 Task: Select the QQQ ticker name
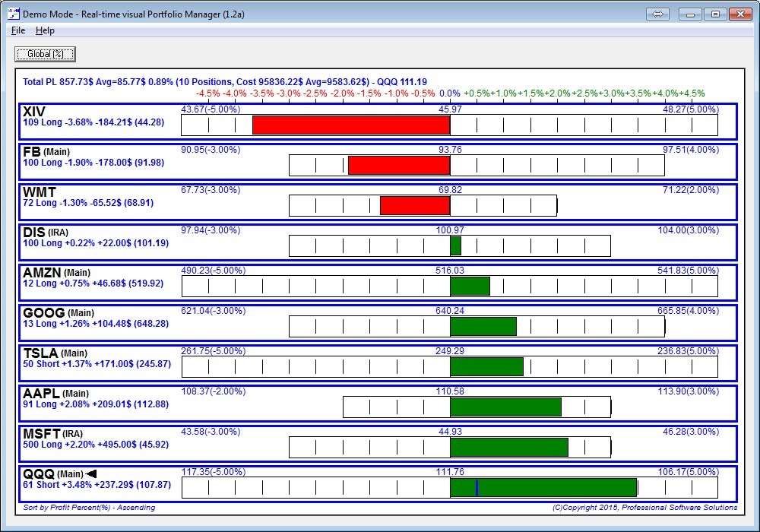[38, 473]
